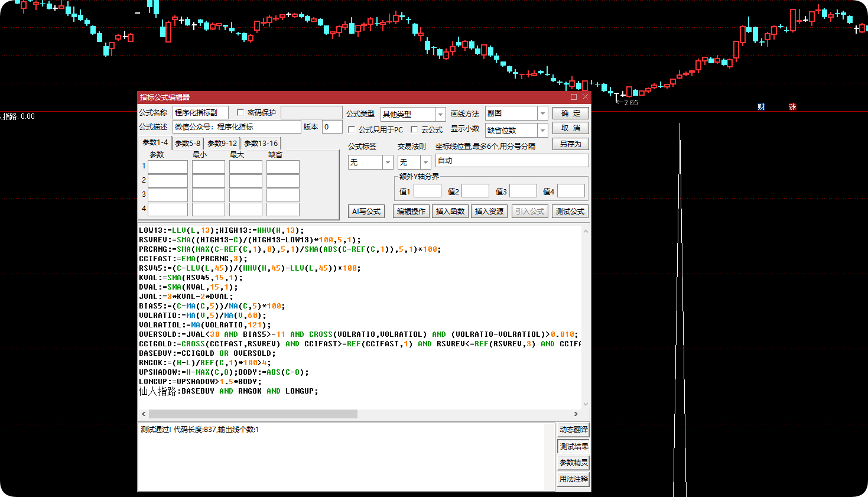The height and width of the screenshot is (497, 868).
Task: Click the 公式描述 input field
Action: point(236,126)
